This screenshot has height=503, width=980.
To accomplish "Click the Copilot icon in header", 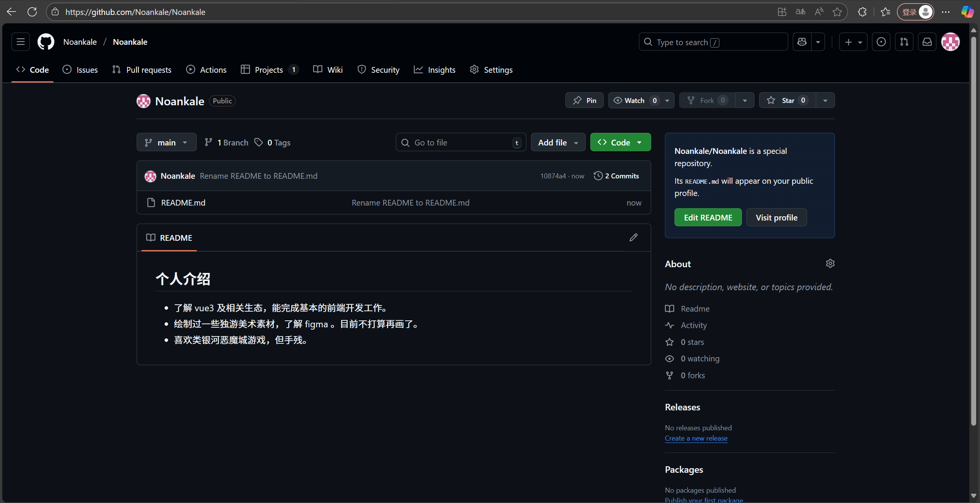I will [802, 42].
